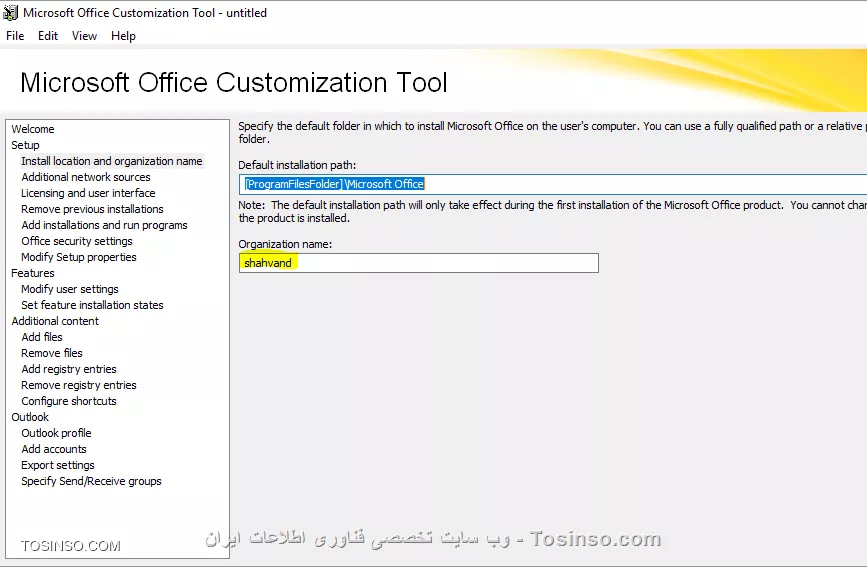
Task: Select Welcome in the navigation pane
Action: (33, 129)
